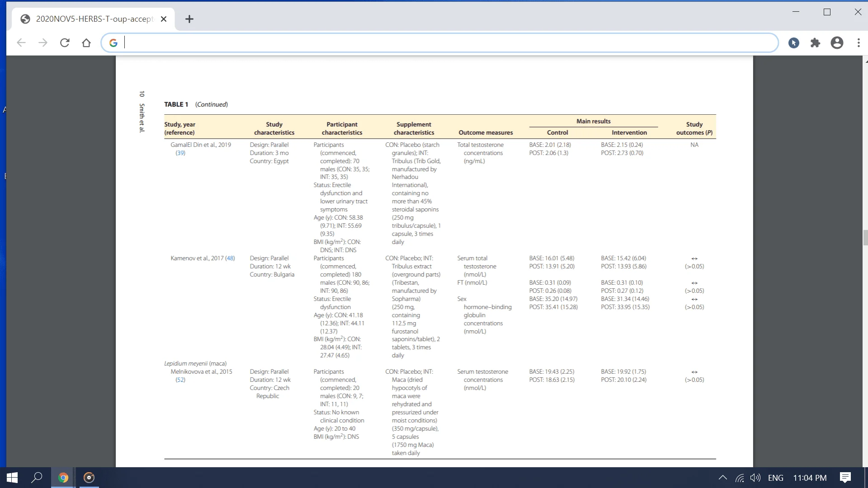Click the browser extensions puzzle icon

[816, 42]
